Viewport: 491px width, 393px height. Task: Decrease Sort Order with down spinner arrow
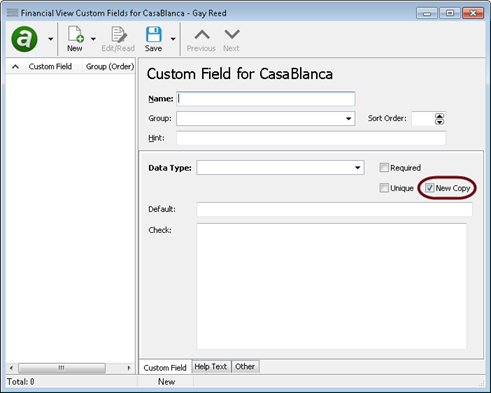pos(440,122)
